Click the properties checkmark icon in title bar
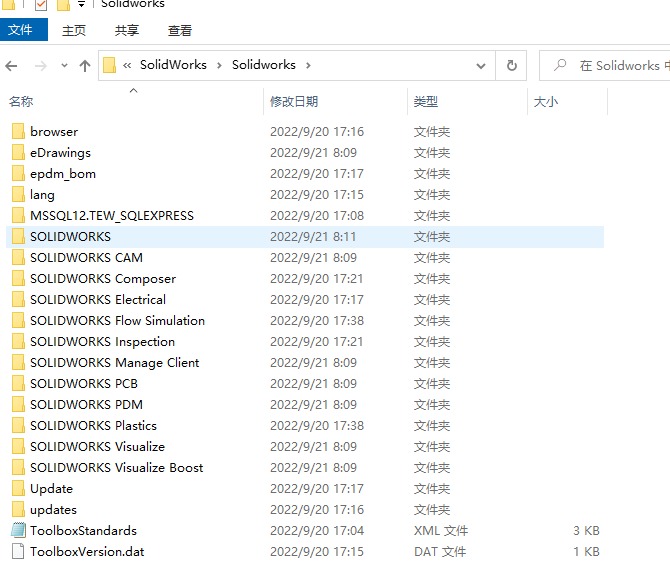Image resolution: width=670 pixels, height=587 pixels. (41, 5)
